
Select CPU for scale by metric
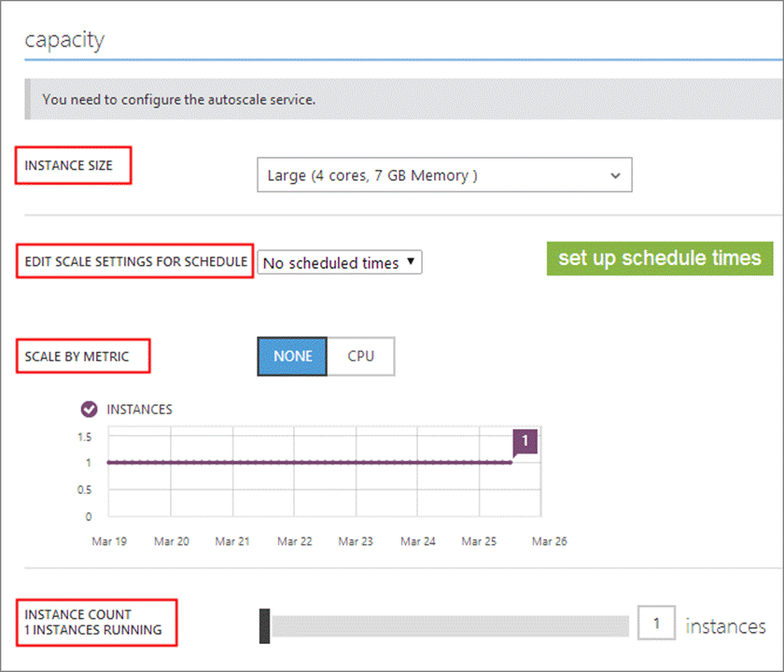click(x=360, y=357)
